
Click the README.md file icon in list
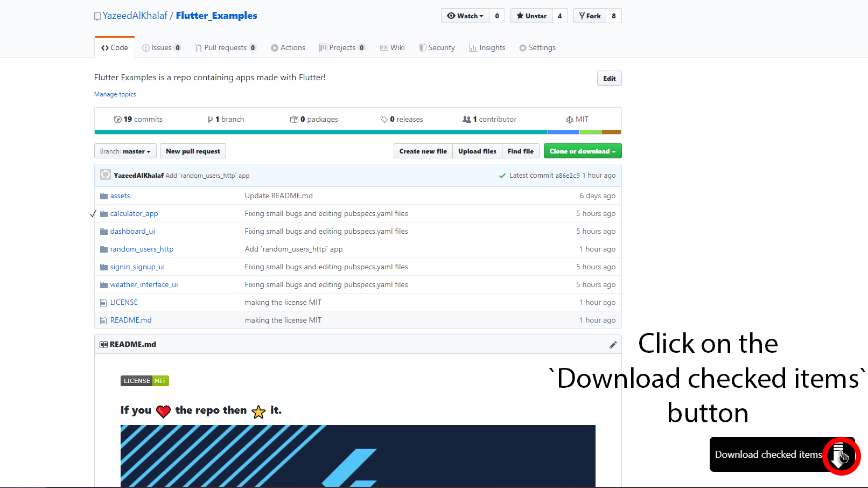pos(103,320)
